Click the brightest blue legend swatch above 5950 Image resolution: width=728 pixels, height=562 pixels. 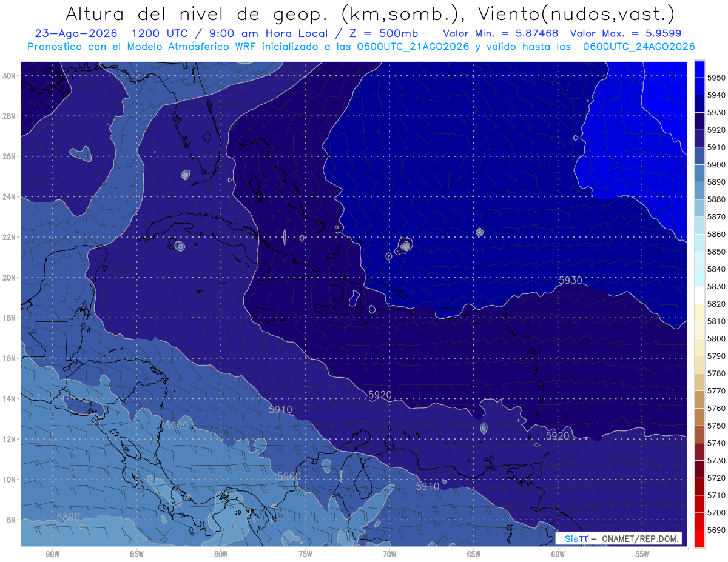click(699, 69)
